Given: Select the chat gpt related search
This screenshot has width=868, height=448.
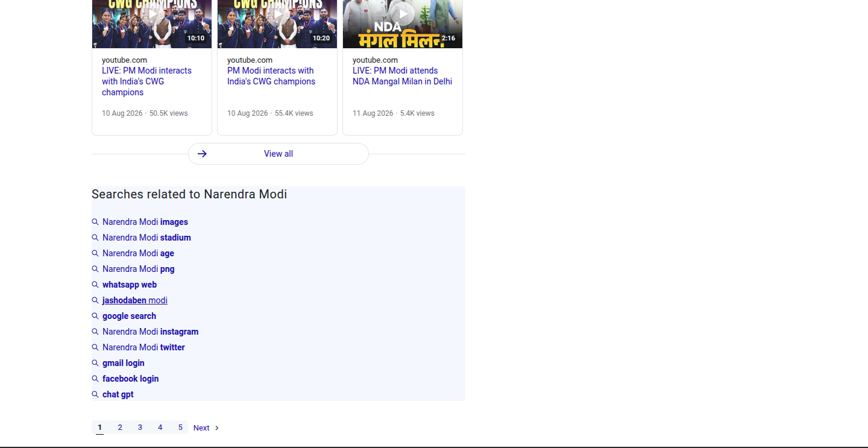Looking at the screenshot, I should pyautogui.click(x=118, y=394).
